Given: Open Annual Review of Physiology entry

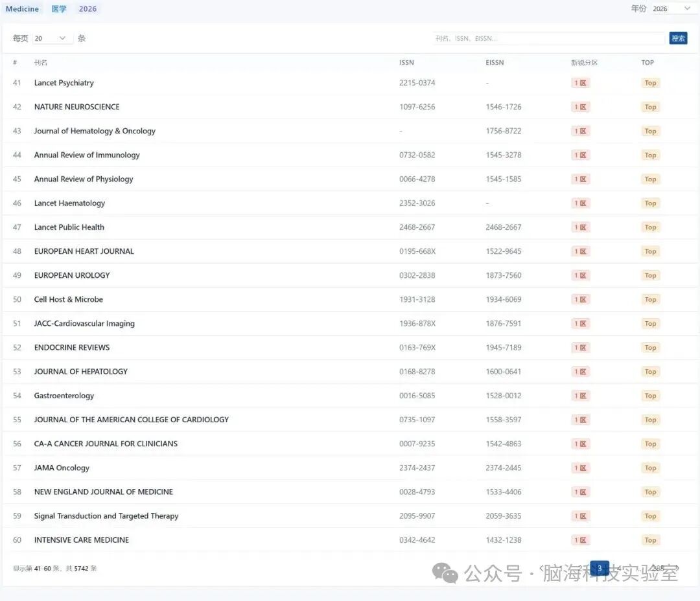Looking at the screenshot, I should 84,179.
